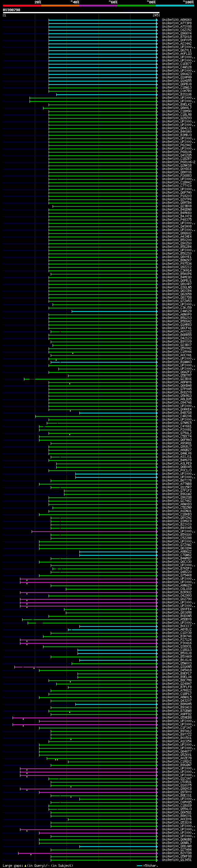The height and width of the screenshot is (868, 197).
Task: Click the cyan alignment bar for UniRef100_C4WS28
Action: point(103,67)
